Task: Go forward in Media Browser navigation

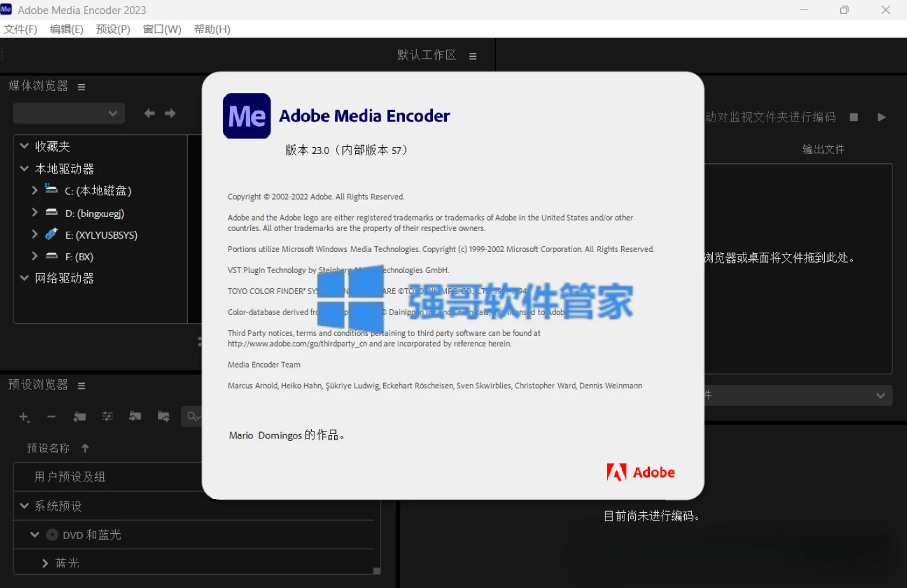Action: click(x=170, y=113)
